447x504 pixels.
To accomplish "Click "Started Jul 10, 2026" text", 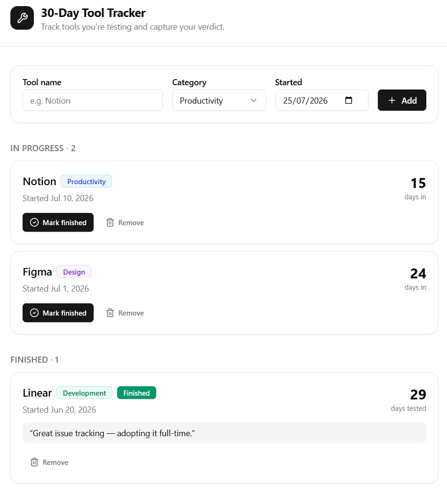I will pyautogui.click(x=58, y=198).
